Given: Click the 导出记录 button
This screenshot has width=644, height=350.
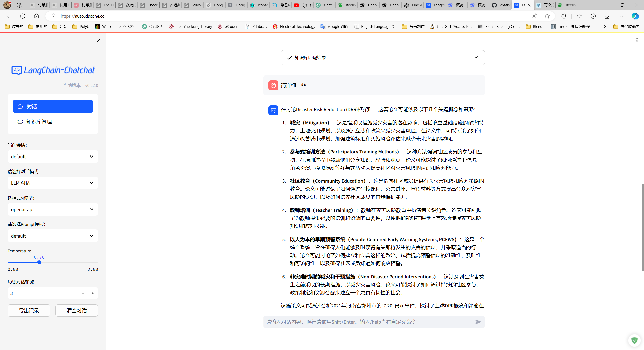Looking at the screenshot, I should (29, 310).
